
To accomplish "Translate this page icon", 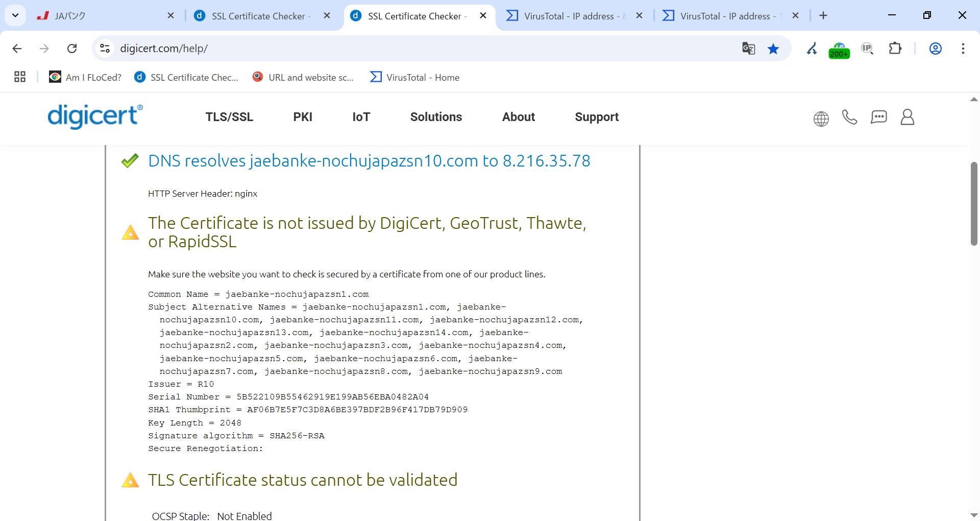I will (x=748, y=49).
